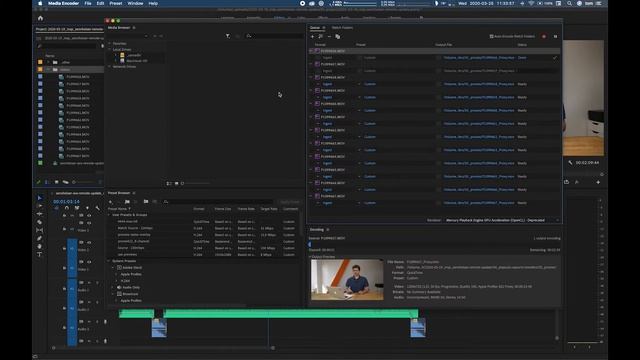This screenshot has height=360, width=640.
Task: Select the Pen tool in Premiere
Action: (x=39, y=238)
